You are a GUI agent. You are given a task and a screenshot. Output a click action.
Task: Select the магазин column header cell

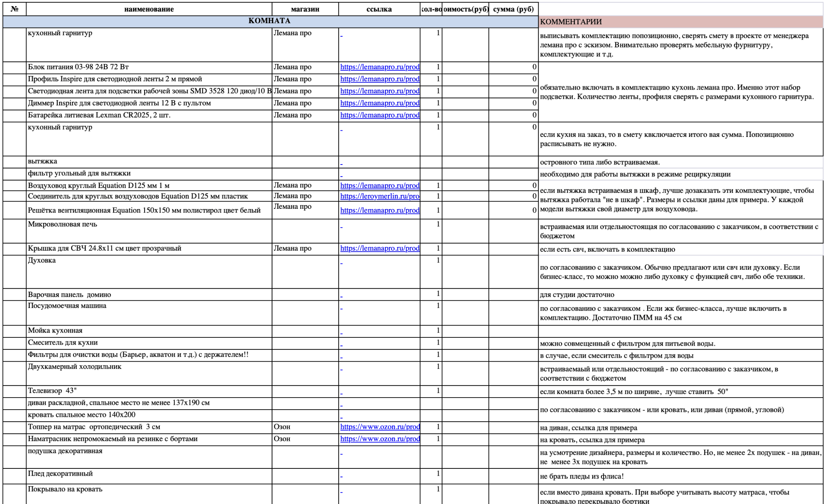[x=305, y=9]
